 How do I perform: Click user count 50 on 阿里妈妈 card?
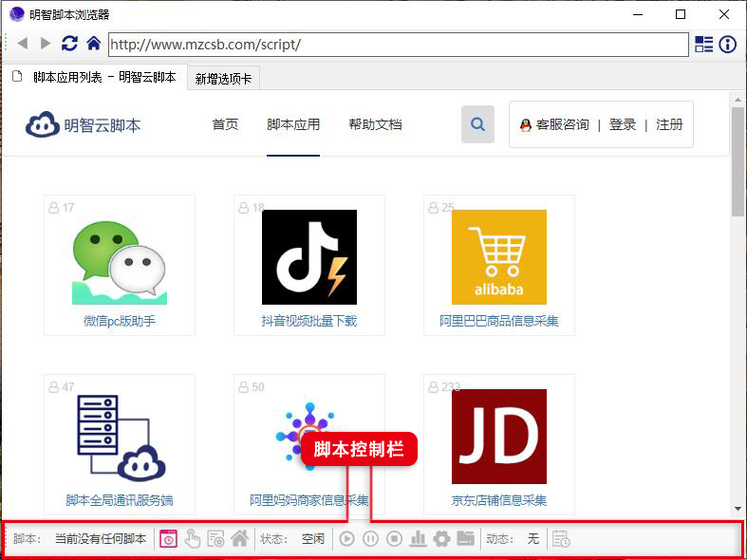tap(252, 386)
